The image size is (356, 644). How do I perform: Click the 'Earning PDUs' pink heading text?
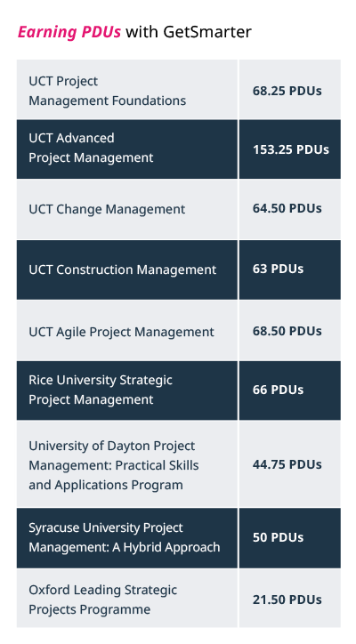(x=69, y=32)
